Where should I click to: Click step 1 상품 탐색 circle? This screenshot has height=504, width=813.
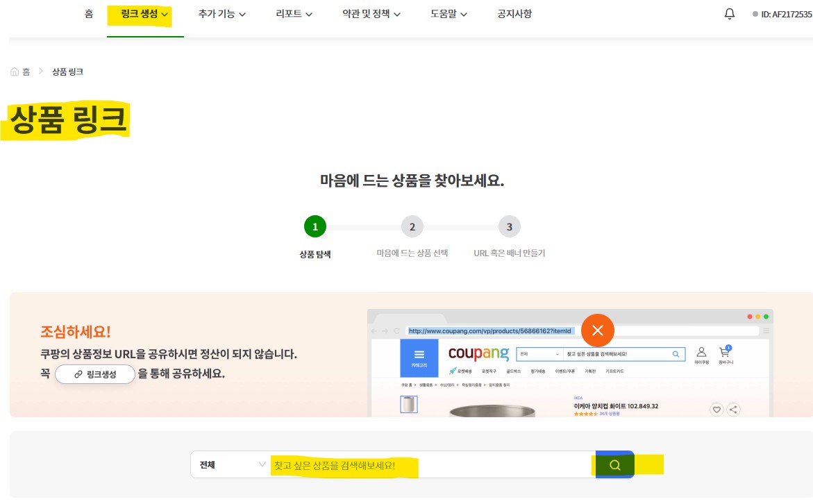click(315, 226)
